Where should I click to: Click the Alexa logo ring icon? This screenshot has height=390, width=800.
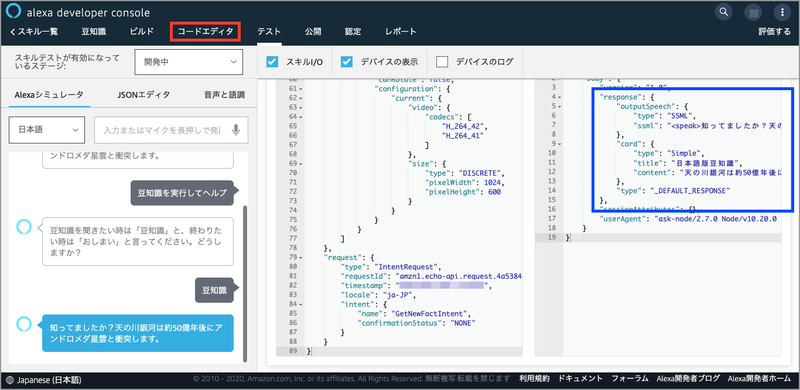(x=14, y=12)
